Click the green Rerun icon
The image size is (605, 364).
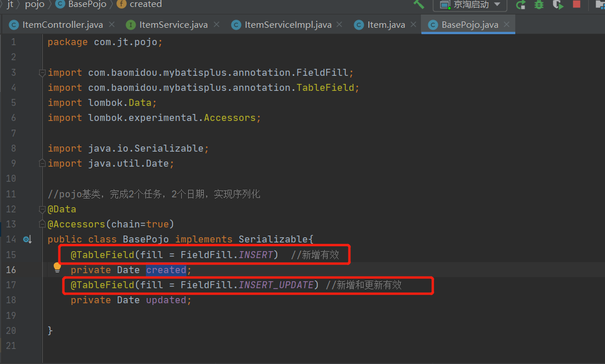click(521, 5)
